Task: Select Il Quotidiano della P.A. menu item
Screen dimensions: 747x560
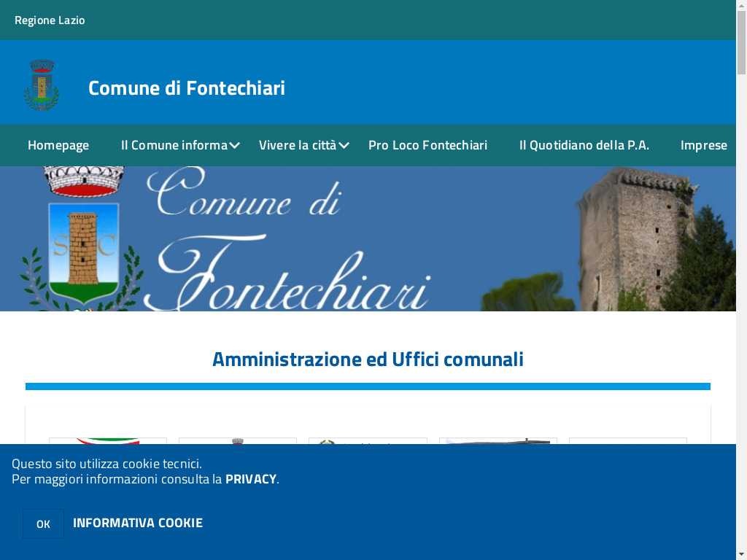Action: (584, 145)
